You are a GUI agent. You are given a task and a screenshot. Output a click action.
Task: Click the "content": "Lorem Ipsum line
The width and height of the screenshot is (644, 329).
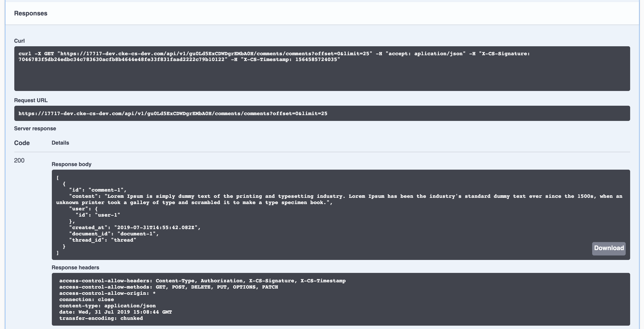(x=339, y=199)
